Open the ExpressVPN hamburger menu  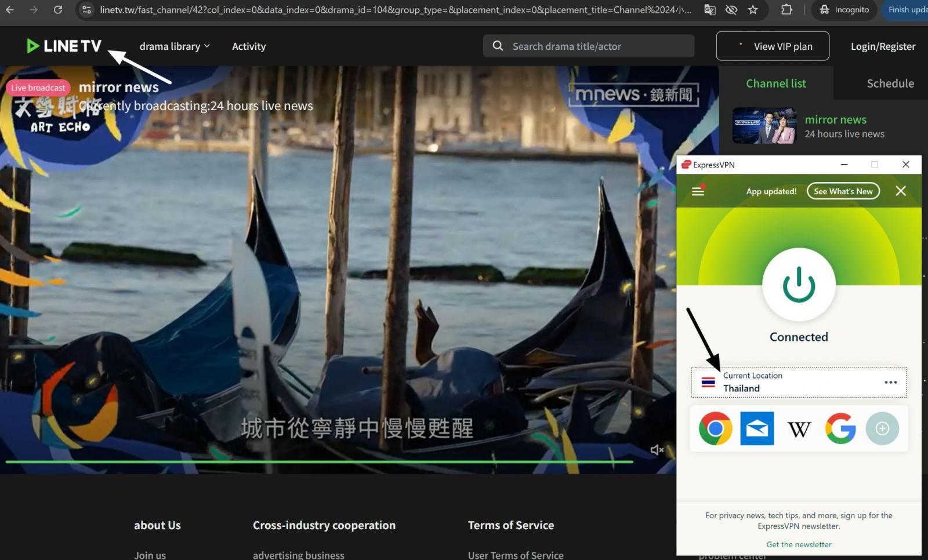697,191
